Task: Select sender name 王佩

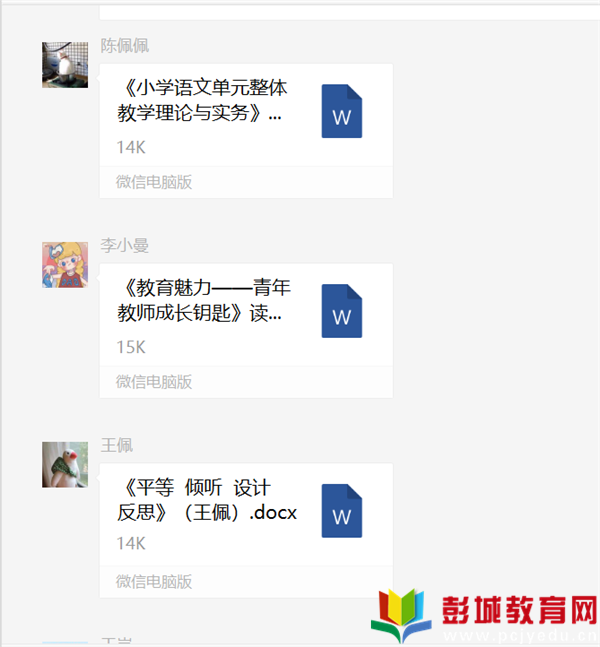Action: 117,445
